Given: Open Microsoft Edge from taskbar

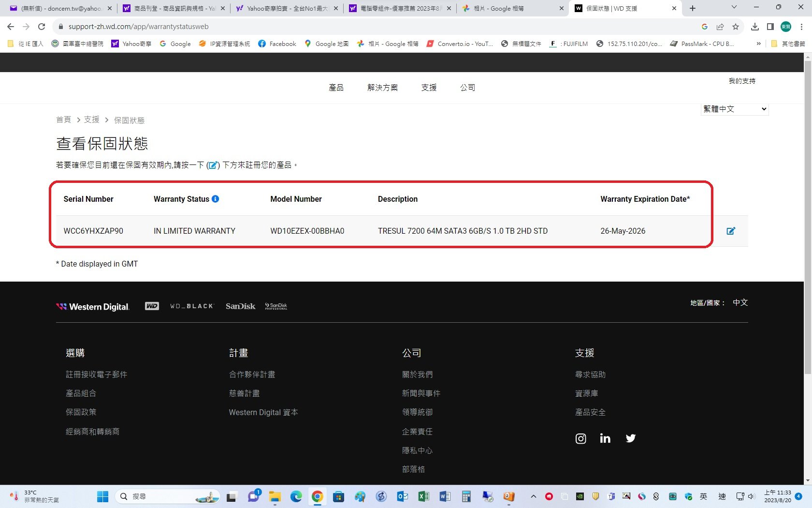Looking at the screenshot, I should (296, 496).
